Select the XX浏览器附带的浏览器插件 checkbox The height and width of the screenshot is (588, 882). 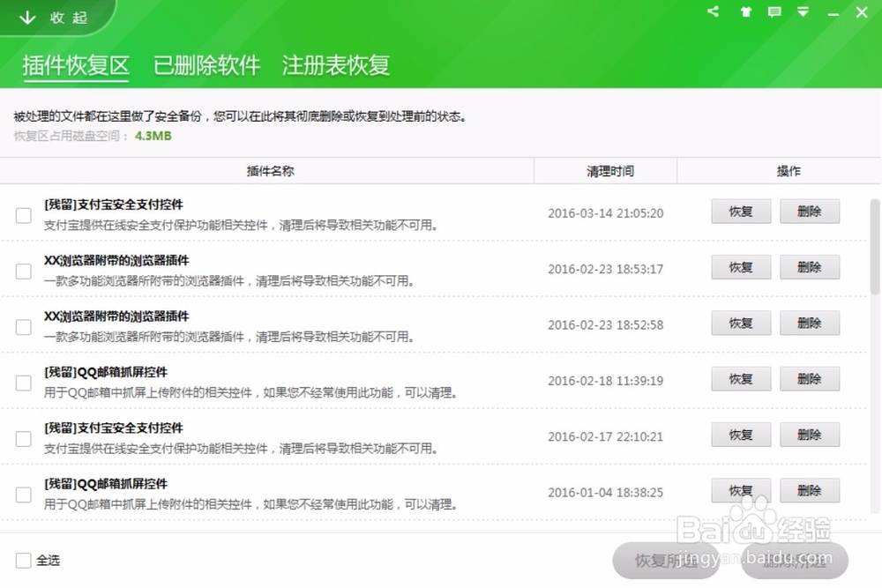point(23,270)
